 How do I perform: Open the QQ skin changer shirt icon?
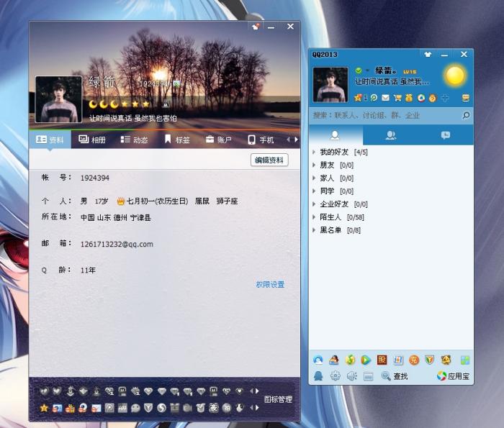[428, 54]
